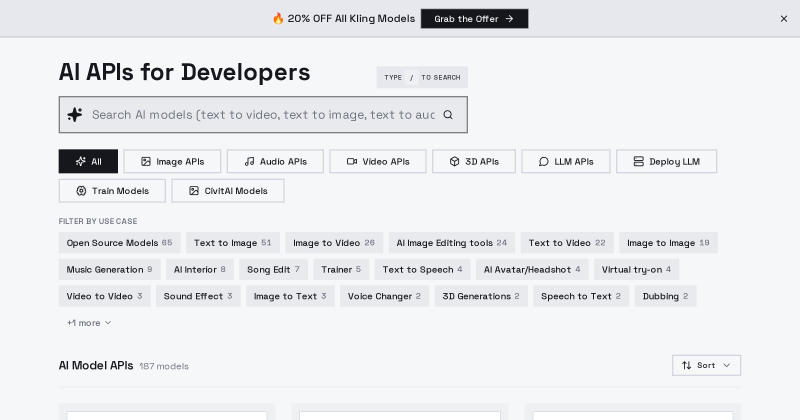
Task: Click the sparkle icon in the search box
Action: (x=75, y=114)
